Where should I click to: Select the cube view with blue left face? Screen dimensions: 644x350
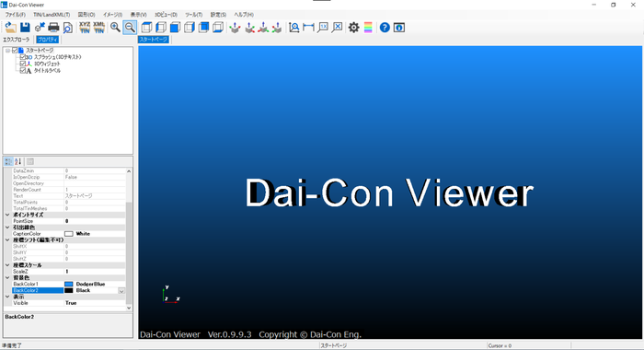[161, 28]
